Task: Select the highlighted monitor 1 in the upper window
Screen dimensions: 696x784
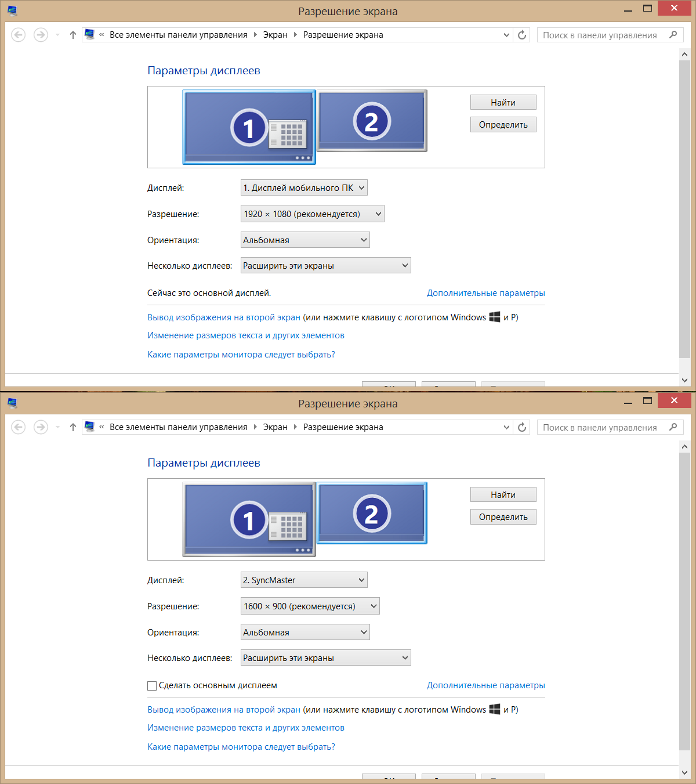Action: (249, 127)
